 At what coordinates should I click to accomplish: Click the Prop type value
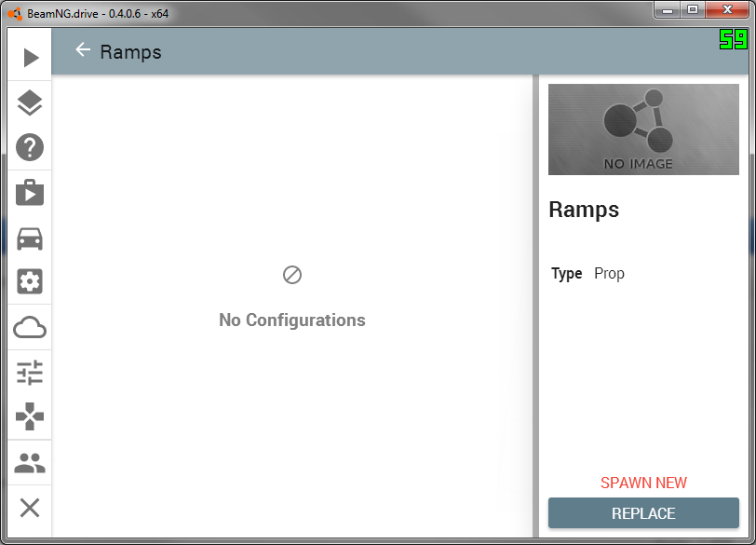pos(609,274)
